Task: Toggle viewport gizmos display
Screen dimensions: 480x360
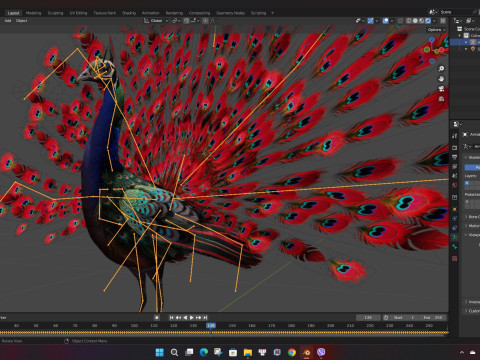Action: click(x=371, y=21)
